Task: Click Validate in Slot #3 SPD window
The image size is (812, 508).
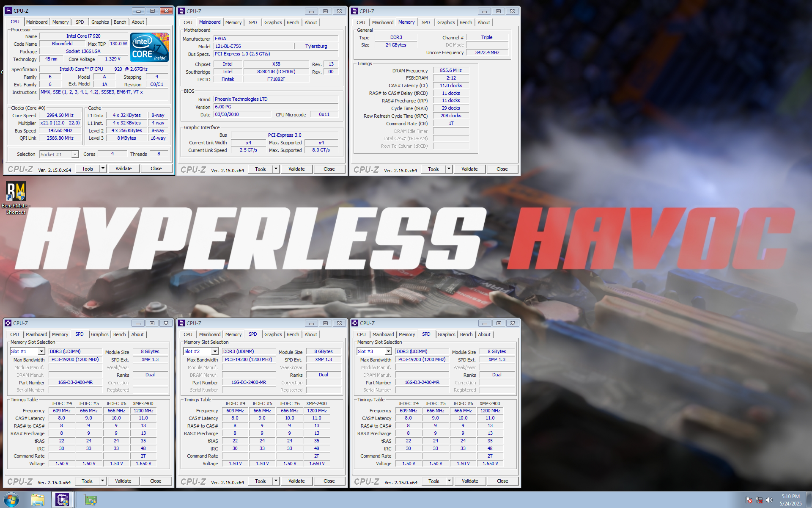Action: point(470,481)
